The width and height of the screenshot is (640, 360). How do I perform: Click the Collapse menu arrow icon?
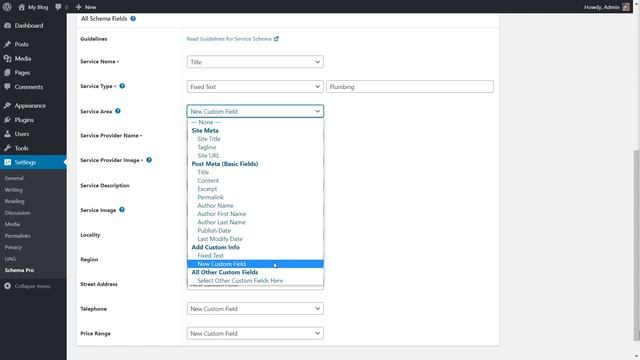tap(7, 286)
